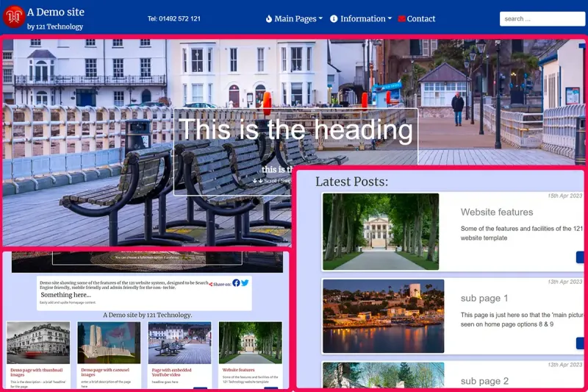Click the telephone number 01492 572 121
588x392 pixels.
click(x=174, y=19)
